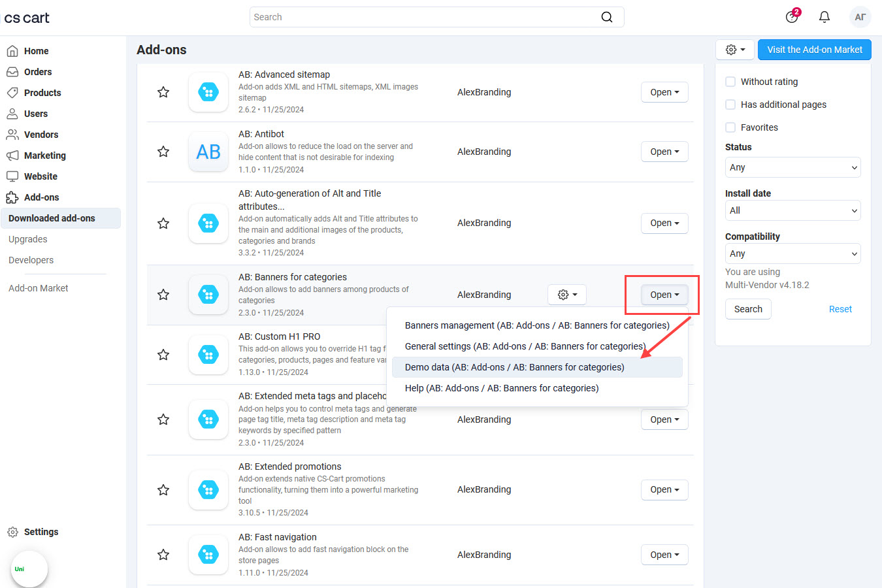Click the AB: Antibot add-on logo

coord(208,152)
